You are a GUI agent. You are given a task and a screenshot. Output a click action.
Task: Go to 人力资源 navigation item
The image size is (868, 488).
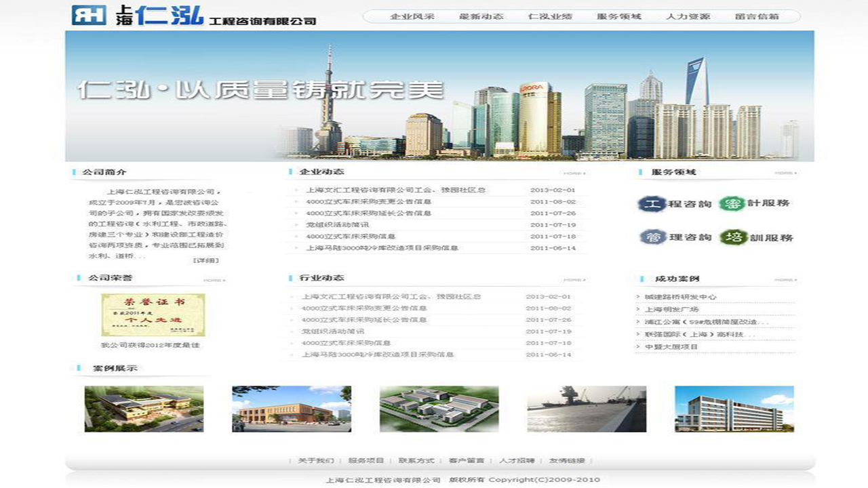(688, 16)
